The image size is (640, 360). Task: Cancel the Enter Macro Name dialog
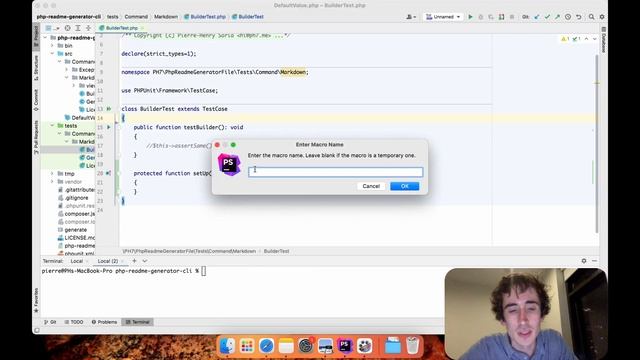pyautogui.click(x=371, y=186)
